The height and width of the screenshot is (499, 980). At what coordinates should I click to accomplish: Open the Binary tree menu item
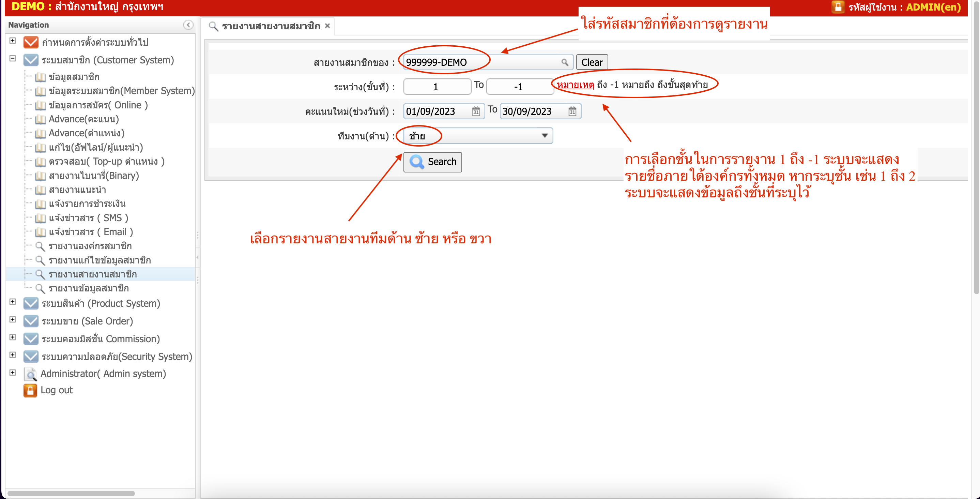point(94,176)
